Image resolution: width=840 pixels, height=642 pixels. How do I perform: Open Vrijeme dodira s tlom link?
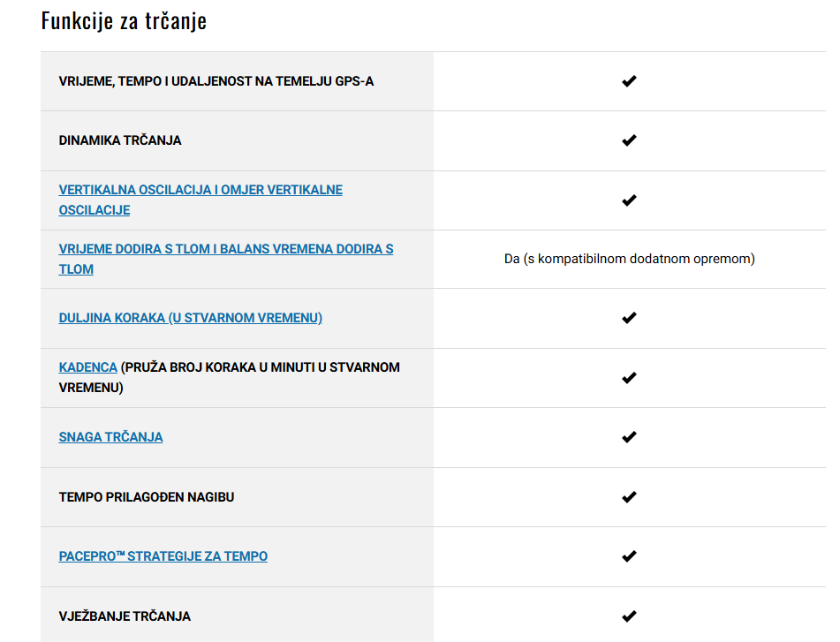coord(225,259)
